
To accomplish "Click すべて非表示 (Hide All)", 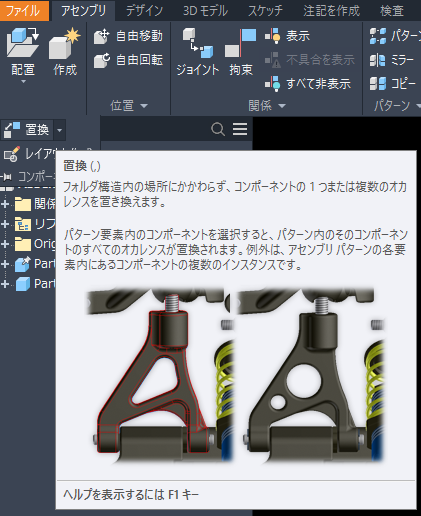I will [308, 83].
